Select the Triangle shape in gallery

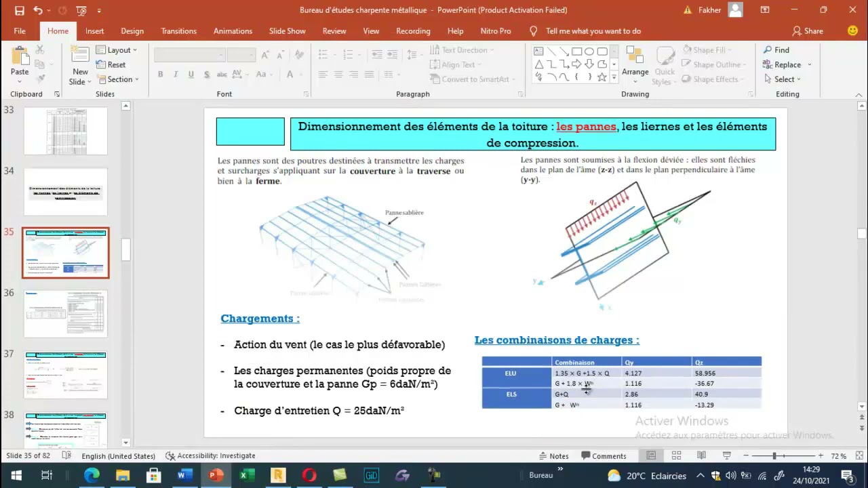[x=538, y=64]
